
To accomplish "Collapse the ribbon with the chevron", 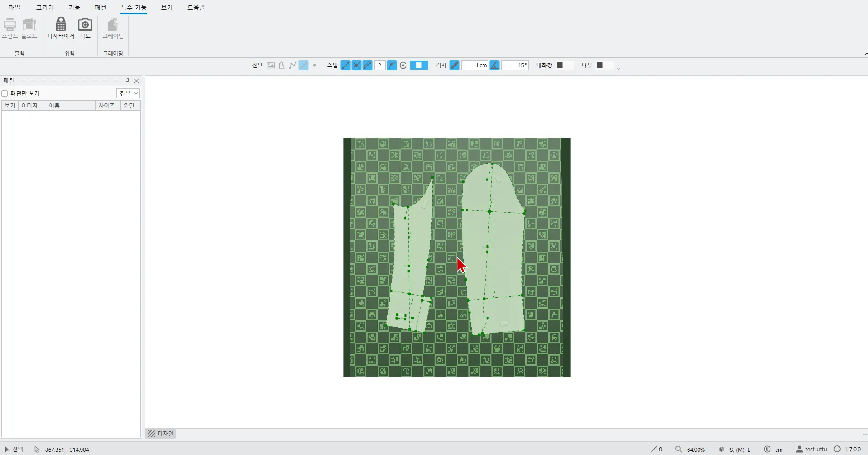I will click(865, 54).
